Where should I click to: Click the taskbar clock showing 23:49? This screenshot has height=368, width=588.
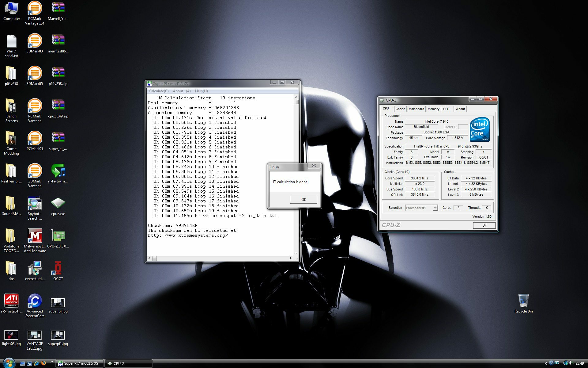(580, 363)
